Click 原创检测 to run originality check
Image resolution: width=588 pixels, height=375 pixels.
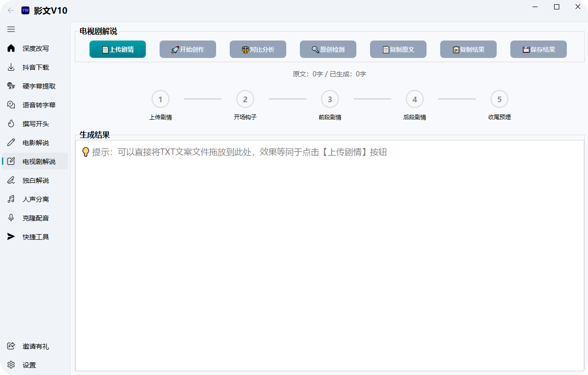pos(328,49)
